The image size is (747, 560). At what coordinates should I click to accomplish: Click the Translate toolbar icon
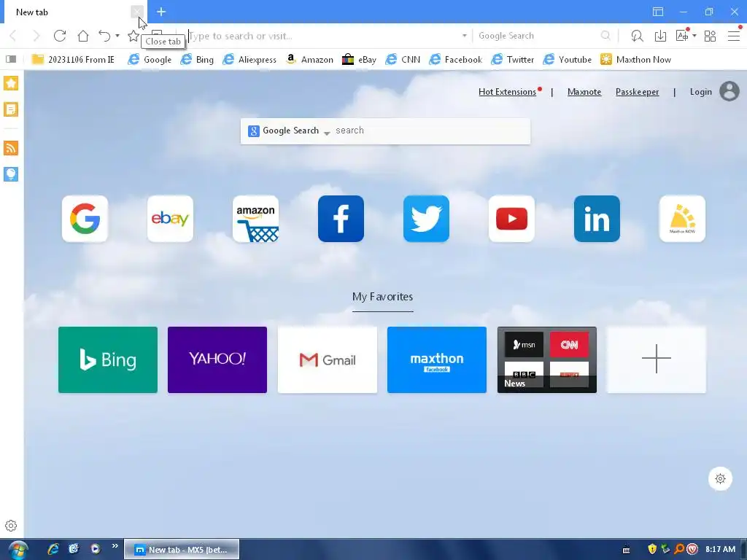click(682, 36)
